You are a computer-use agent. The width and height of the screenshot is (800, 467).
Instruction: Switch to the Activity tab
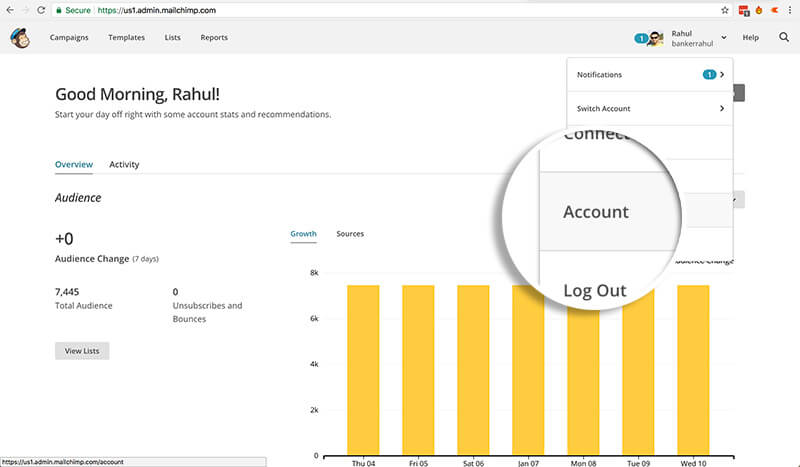(x=124, y=164)
